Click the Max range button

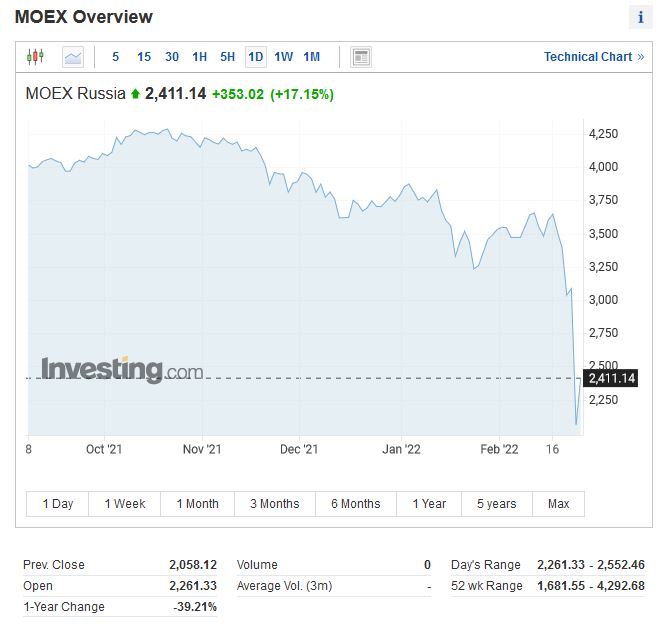(558, 504)
